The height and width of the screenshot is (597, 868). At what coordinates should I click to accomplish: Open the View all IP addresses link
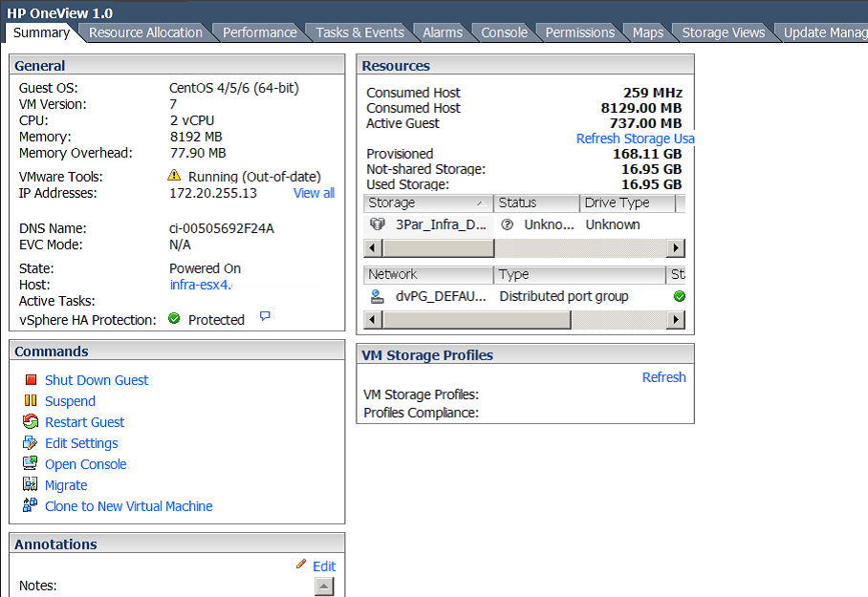click(314, 193)
